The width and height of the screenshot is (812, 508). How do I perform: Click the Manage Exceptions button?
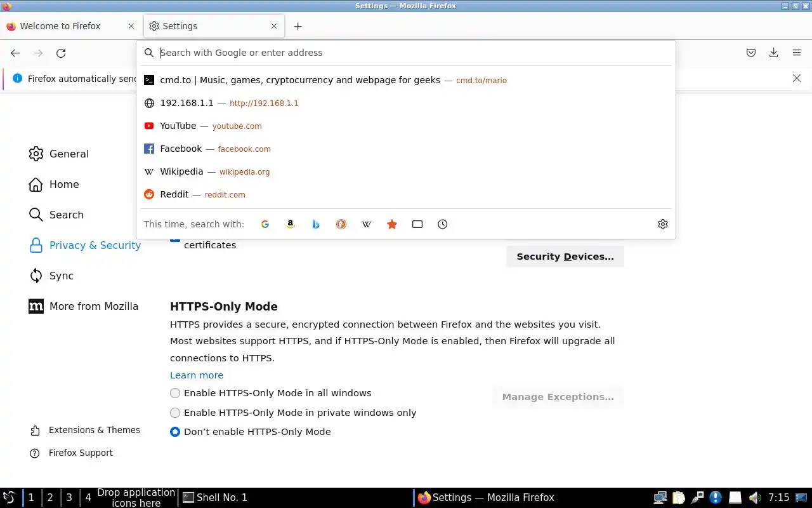click(558, 397)
